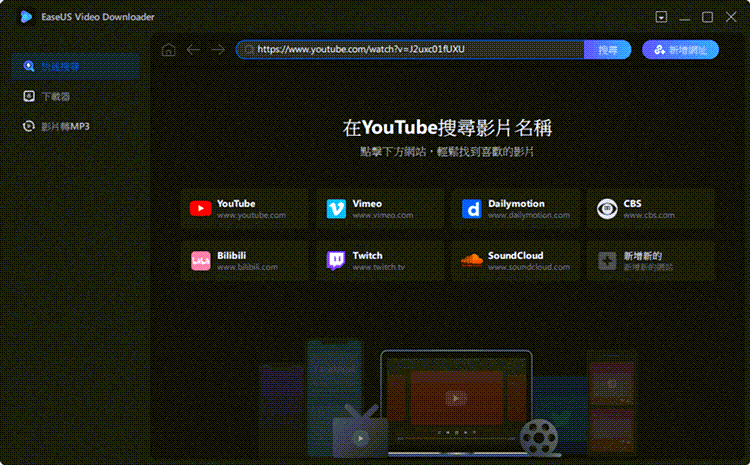Click the 新增網址 add URL button
This screenshot has width=750, height=465.
coord(680,50)
